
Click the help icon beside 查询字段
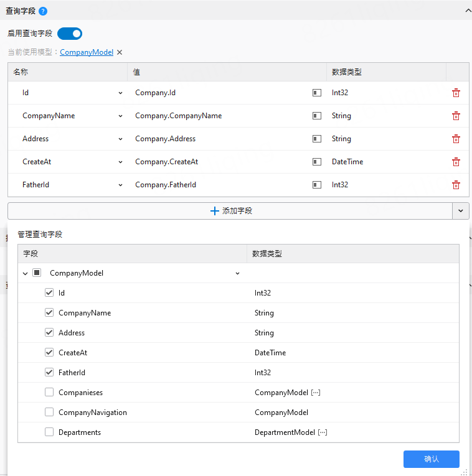point(42,11)
